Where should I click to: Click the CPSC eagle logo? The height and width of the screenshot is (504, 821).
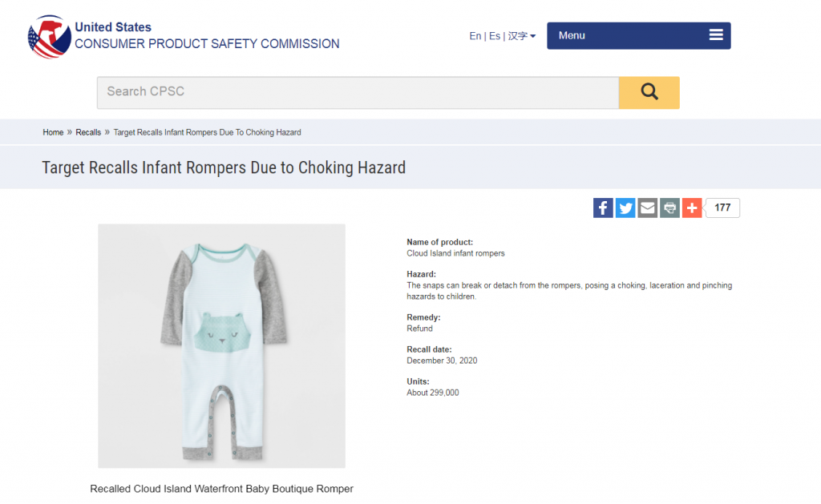point(50,34)
